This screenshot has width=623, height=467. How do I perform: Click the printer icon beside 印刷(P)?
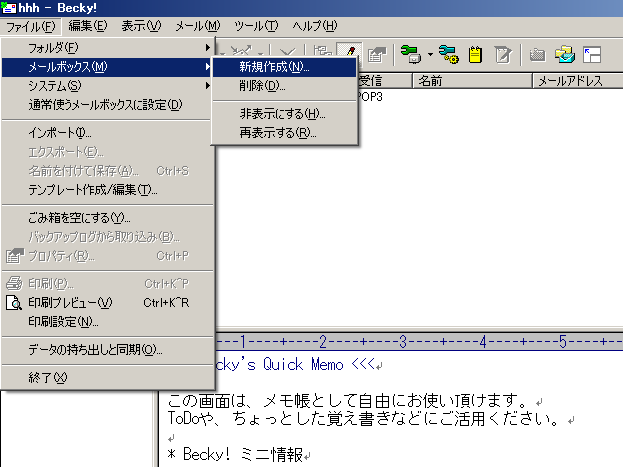pyautogui.click(x=14, y=283)
